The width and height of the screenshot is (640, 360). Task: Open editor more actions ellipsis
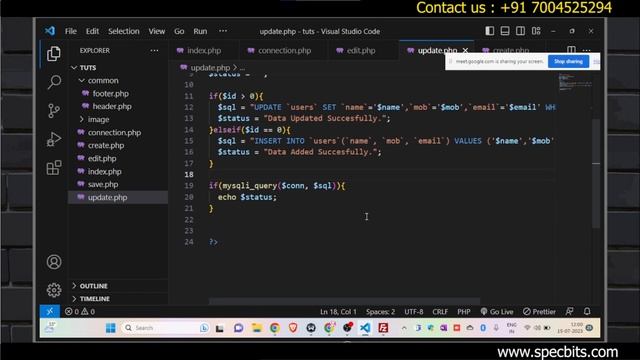point(587,50)
